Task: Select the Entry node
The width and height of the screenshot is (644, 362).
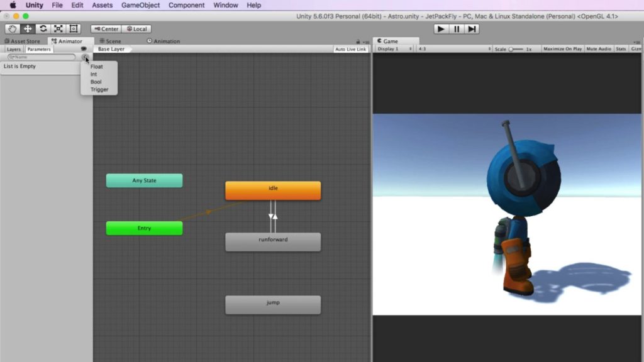Action: pos(144,228)
